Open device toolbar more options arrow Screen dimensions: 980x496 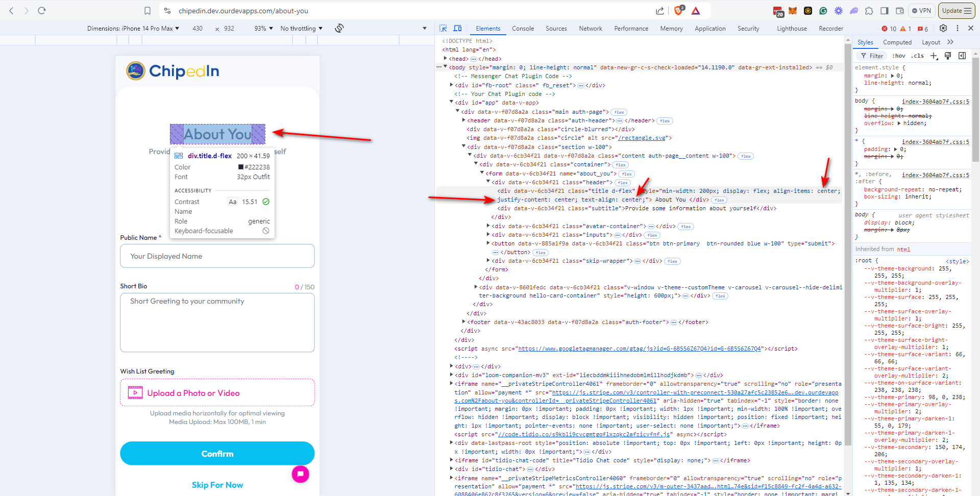[x=425, y=29]
